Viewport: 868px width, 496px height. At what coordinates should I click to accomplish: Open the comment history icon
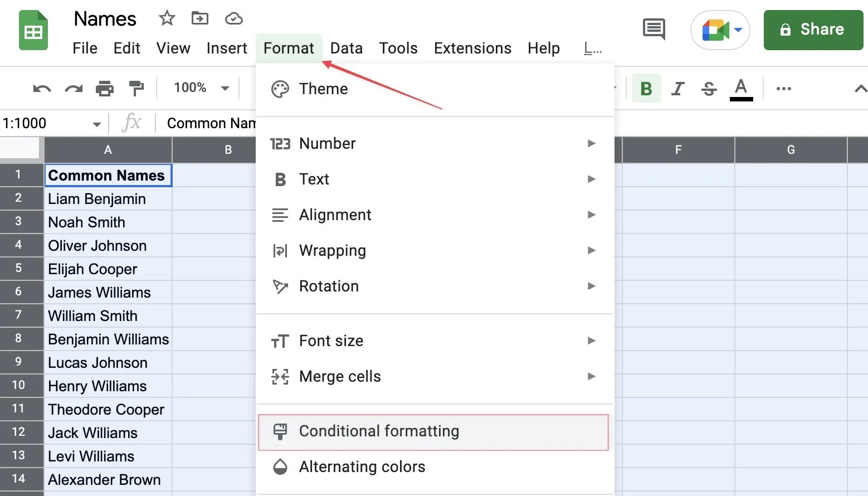pyautogui.click(x=653, y=30)
